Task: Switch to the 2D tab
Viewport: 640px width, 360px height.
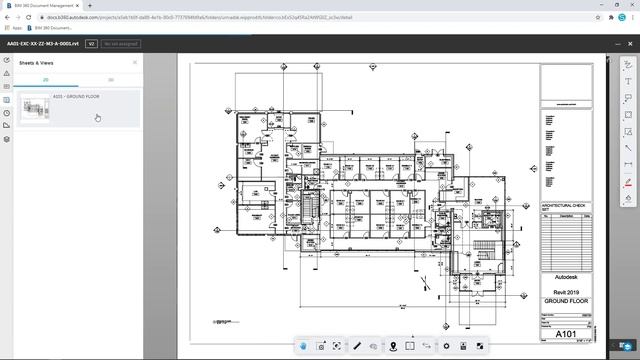Action: coord(46,80)
